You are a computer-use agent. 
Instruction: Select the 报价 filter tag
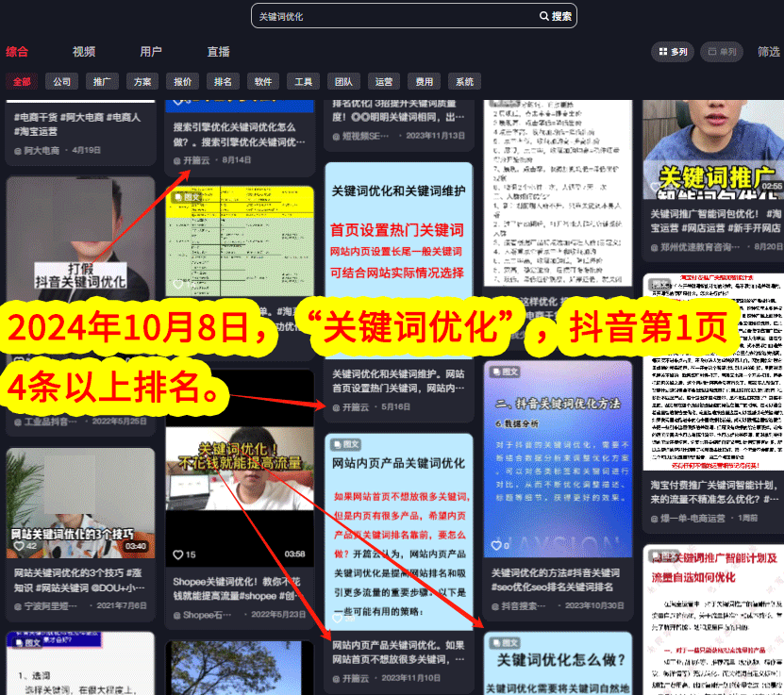pyautogui.click(x=182, y=81)
